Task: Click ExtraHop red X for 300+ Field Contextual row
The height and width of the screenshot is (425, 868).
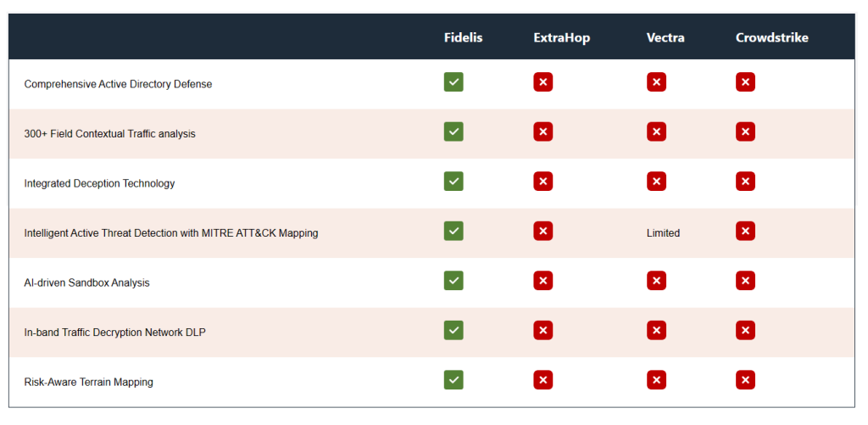Action: pyautogui.click(x=542, y=131)
